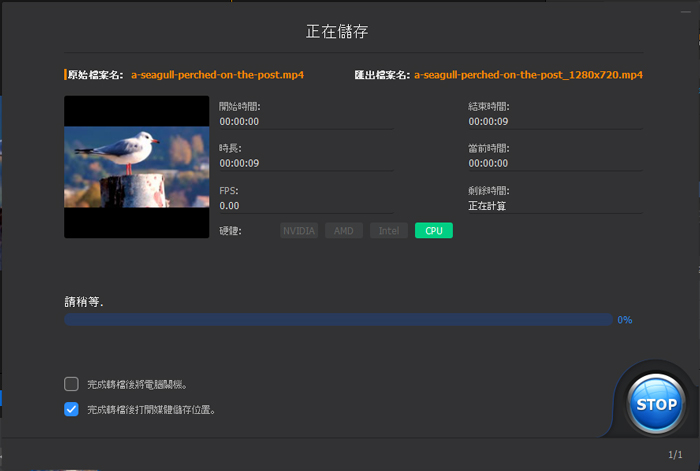Image resolution: width=700 pixels, height=471 pixels.
Task: Click the blue STOP button
Action: 655,404
